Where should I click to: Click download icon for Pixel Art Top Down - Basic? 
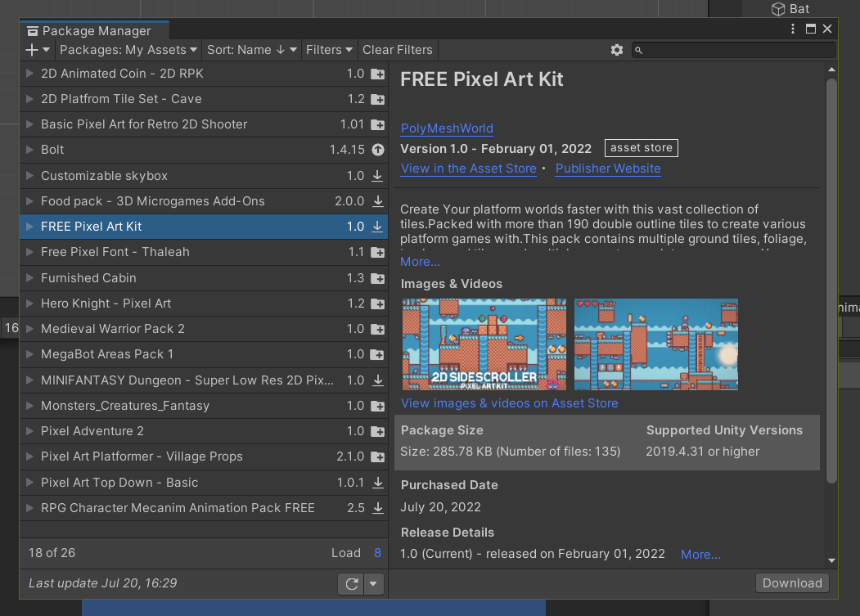click(x=377, y=482)
